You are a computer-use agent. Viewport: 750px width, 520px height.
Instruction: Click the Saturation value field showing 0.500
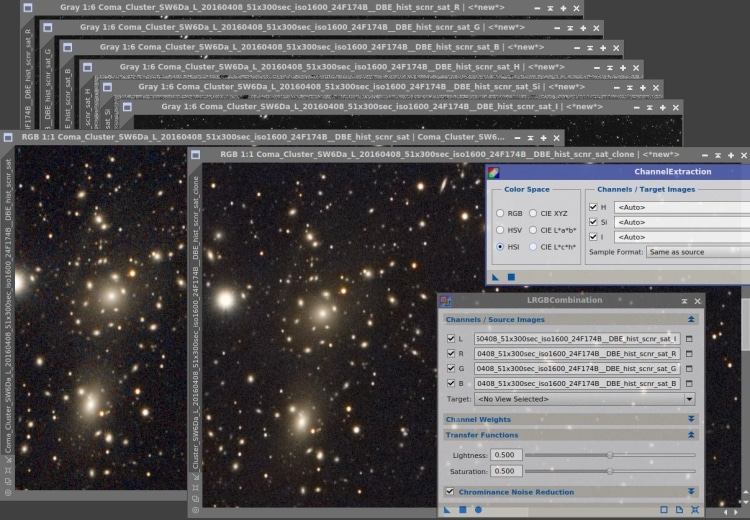[506, 471]
